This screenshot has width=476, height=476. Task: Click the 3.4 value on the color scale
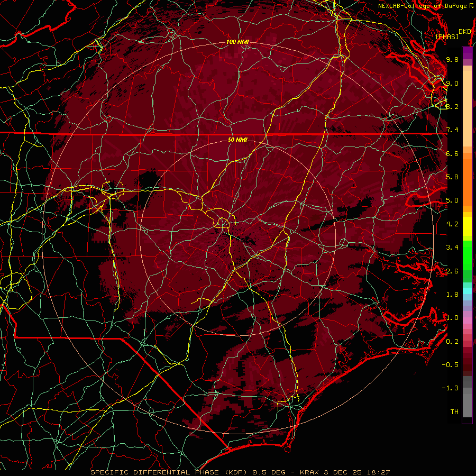click(x=452, y=248)
